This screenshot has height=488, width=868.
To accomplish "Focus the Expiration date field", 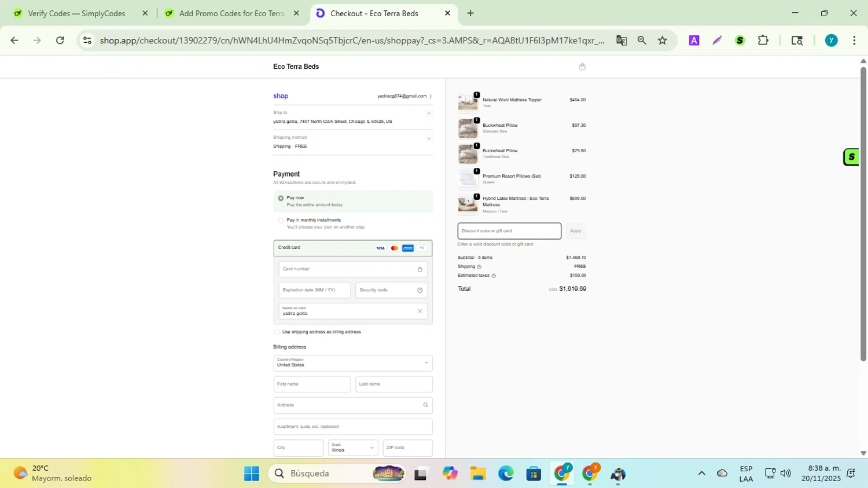I will (315, 290).
